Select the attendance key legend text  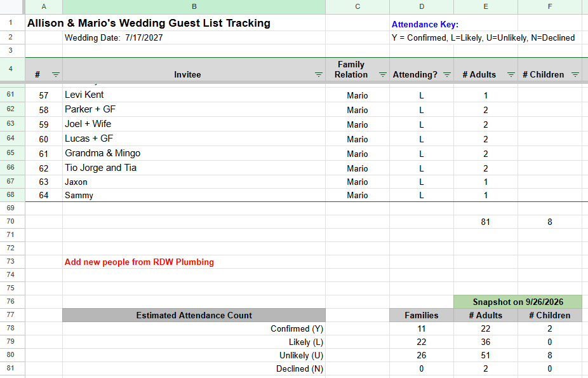(x=483, y=37)
